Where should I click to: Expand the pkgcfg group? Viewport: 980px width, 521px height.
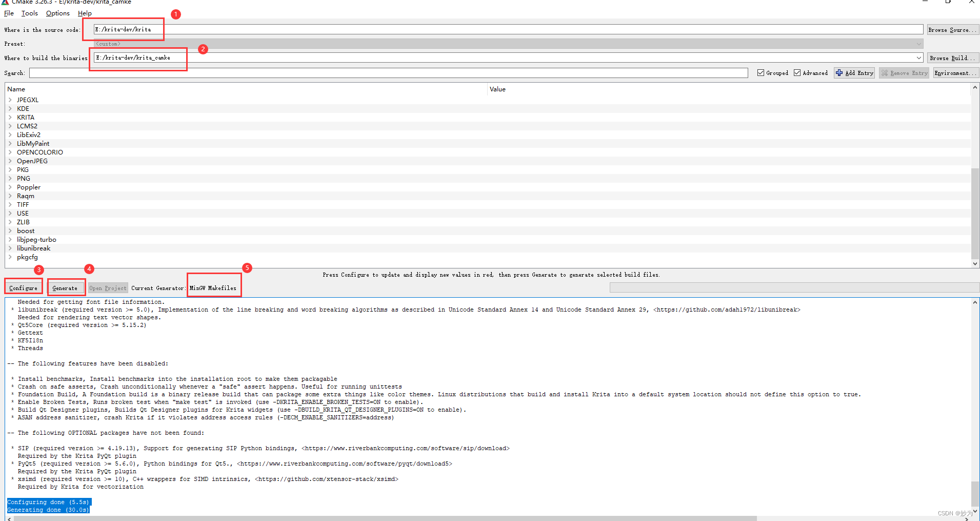[10, 257]
